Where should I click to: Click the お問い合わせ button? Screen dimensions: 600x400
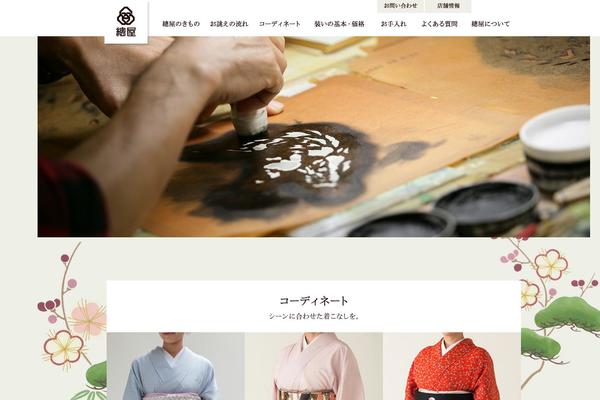coord(401,6)
